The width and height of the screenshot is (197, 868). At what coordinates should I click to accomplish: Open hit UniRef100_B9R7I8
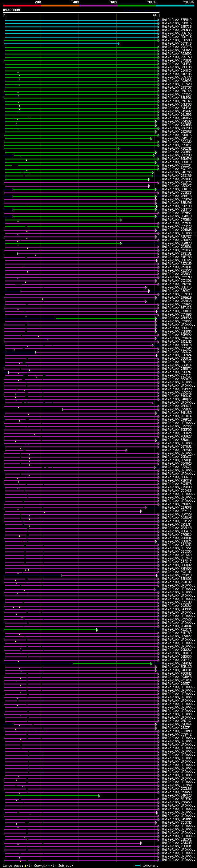coord(177,26)
